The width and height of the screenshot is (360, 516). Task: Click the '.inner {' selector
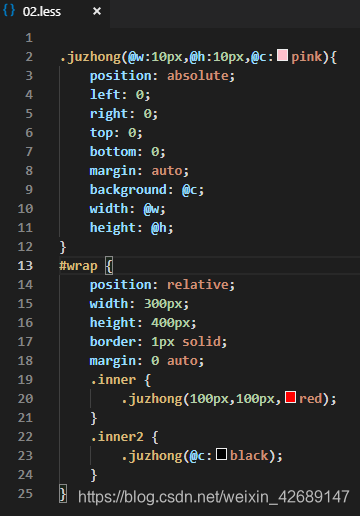[x=121, y=380]
